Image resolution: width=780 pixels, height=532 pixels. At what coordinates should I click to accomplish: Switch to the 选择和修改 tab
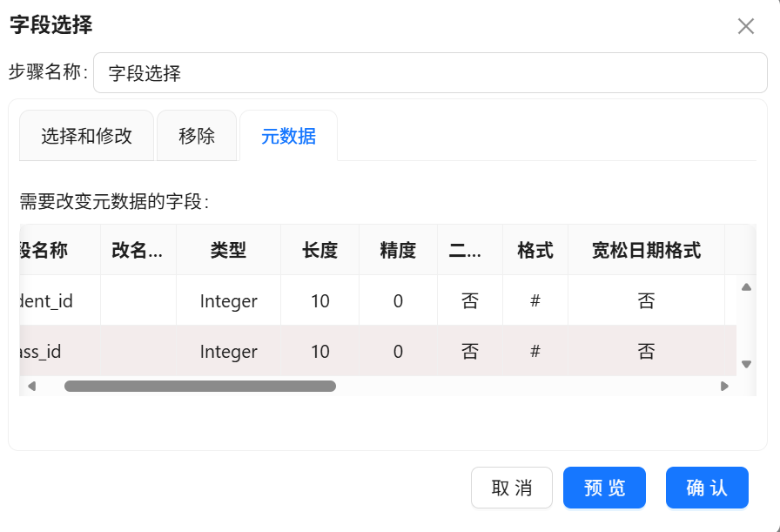86,136
